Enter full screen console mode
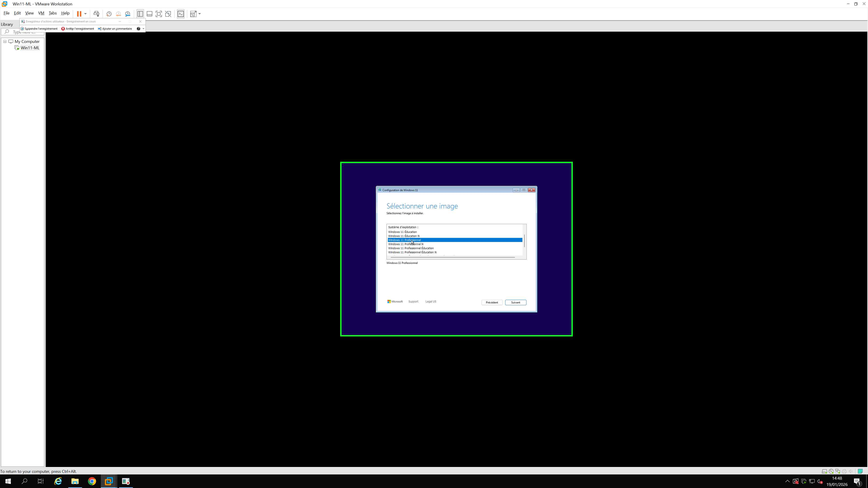The width and height of the screenshot is (868, 488). tap(159, 14)
